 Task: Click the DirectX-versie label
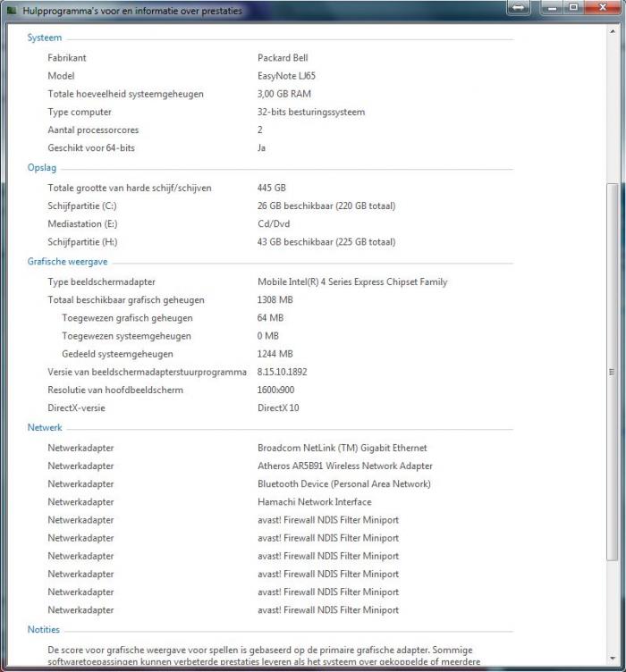76,408
